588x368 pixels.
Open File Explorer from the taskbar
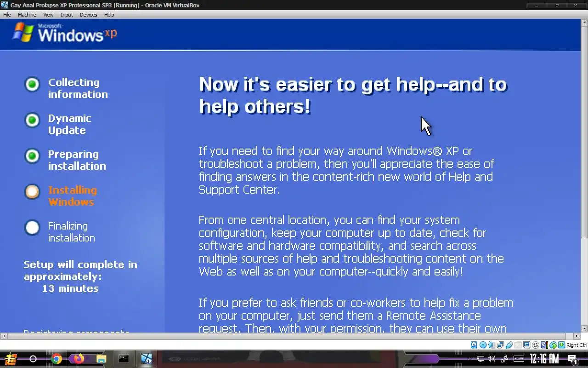101,359
